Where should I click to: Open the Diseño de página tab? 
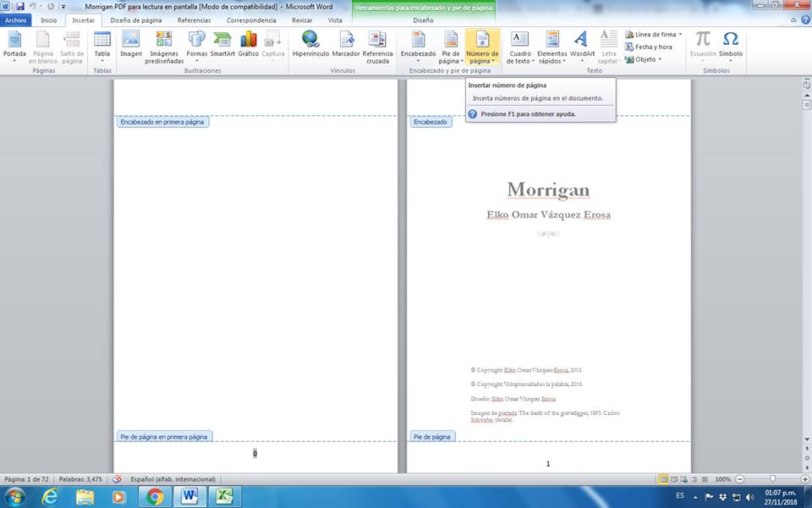(x=134, y=19)
